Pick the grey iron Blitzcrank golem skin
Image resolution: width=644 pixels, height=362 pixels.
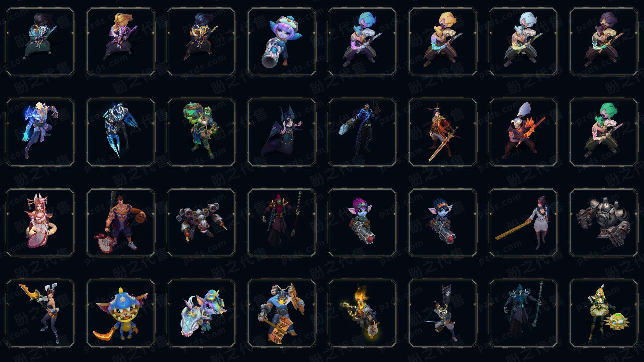click(x=604, y=223)
